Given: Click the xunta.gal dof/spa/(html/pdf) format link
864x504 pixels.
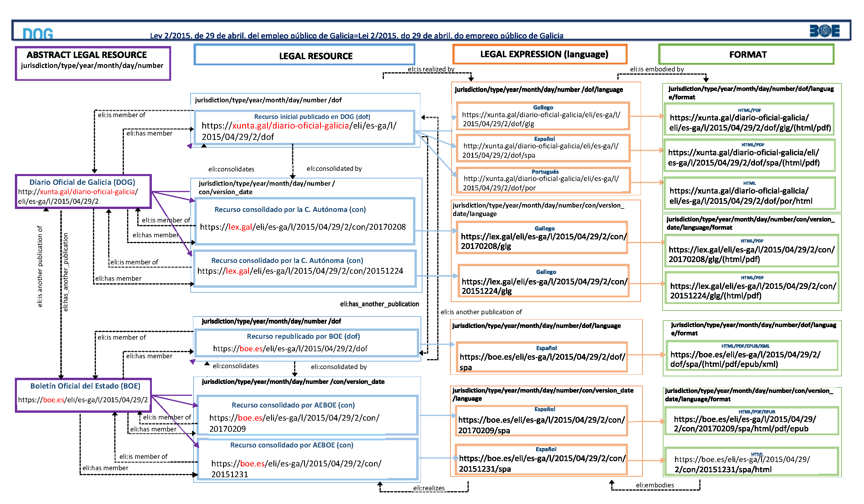Looking at the screenshot, I should (744, 157).
